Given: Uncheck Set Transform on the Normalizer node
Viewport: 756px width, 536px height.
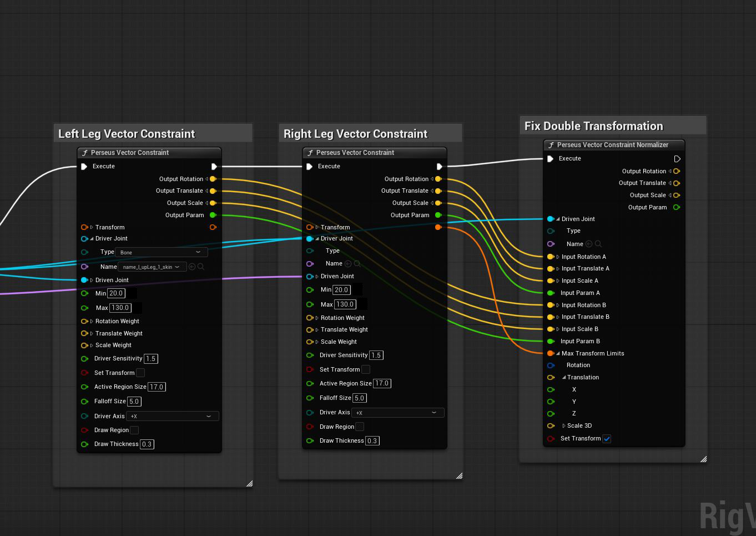Looking at the screenshot, I should pos(607,439).
